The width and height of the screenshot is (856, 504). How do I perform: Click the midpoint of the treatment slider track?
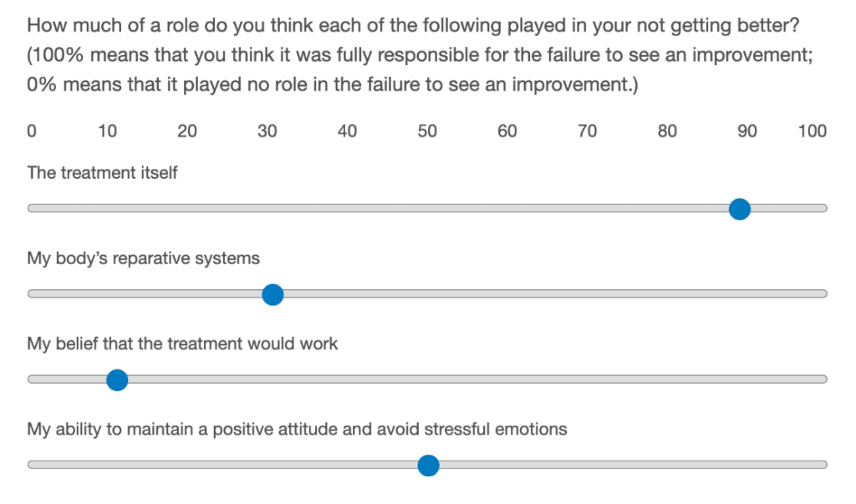428,209
